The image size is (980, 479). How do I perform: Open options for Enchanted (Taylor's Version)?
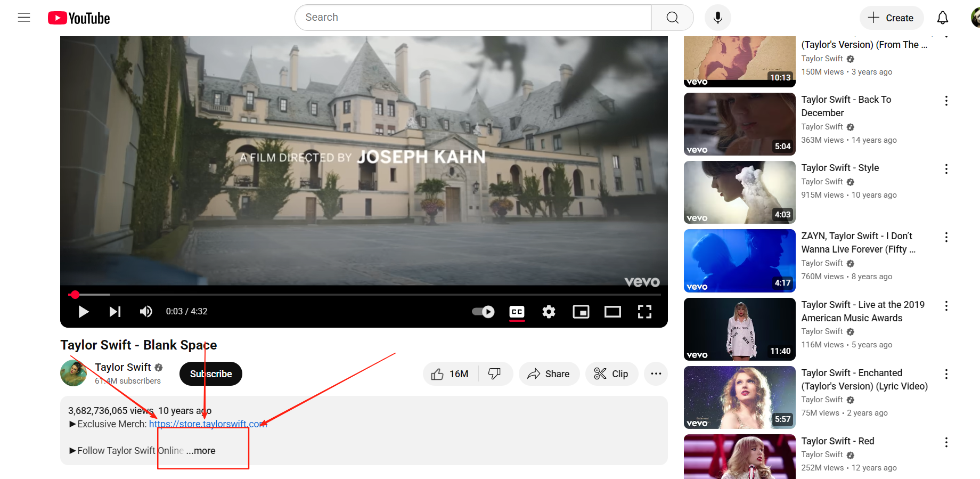(x=946, y=374)
